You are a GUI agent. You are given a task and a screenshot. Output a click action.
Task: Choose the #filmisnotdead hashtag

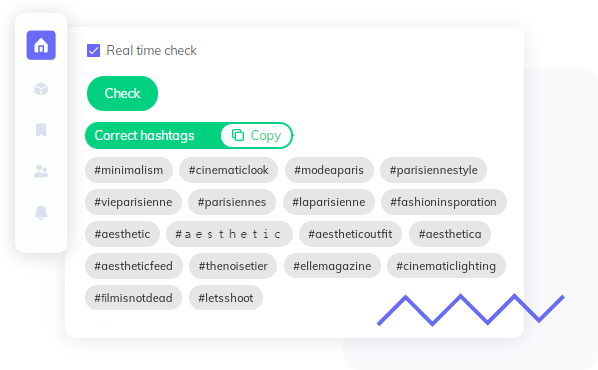(x=133, y=298)
